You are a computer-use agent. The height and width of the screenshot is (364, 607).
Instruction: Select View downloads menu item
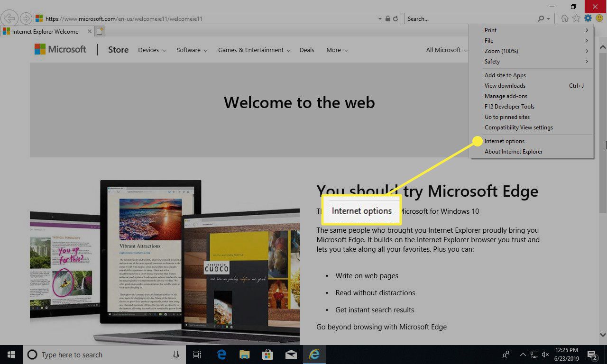click(x=531, y=86)
